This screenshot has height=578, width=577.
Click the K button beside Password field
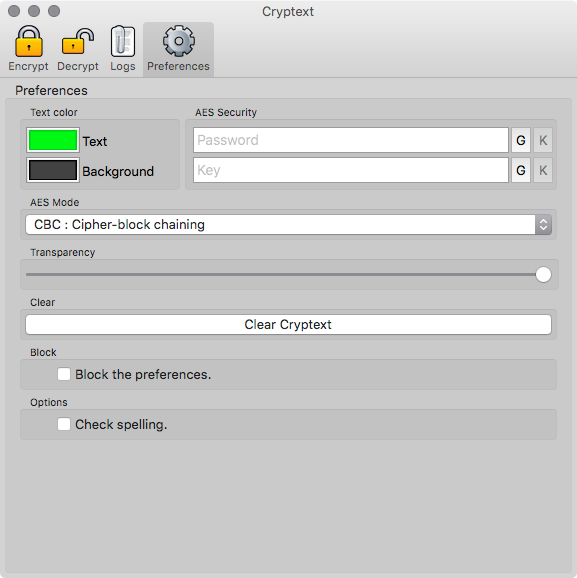[x=543, y=140]
